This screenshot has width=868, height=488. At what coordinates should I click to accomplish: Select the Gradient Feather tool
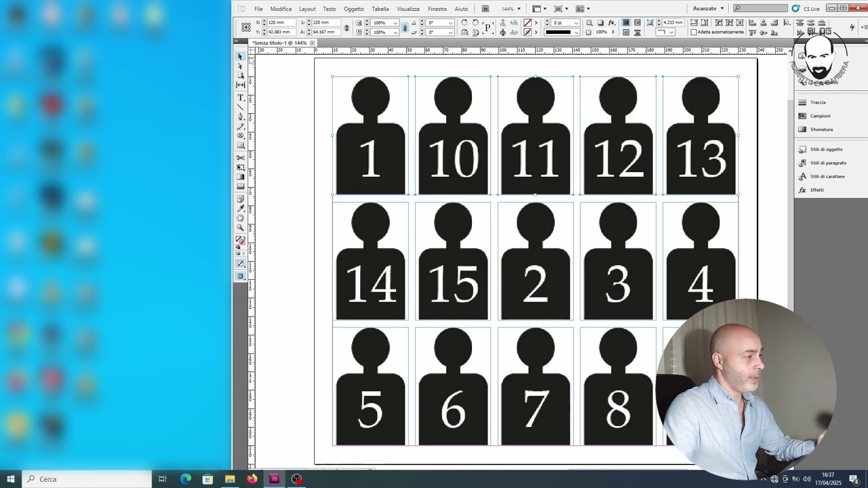[240, 186]
